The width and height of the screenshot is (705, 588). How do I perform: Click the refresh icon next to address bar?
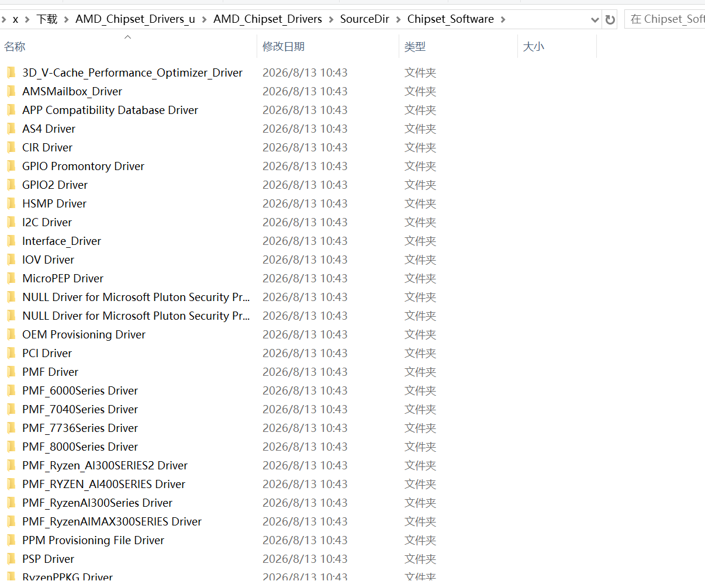(x=610, y=20)
